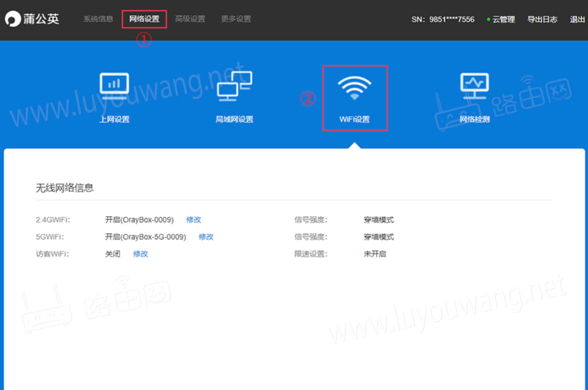Select the 系统信息 menu item
588x390 pixels.
[98, 19]
